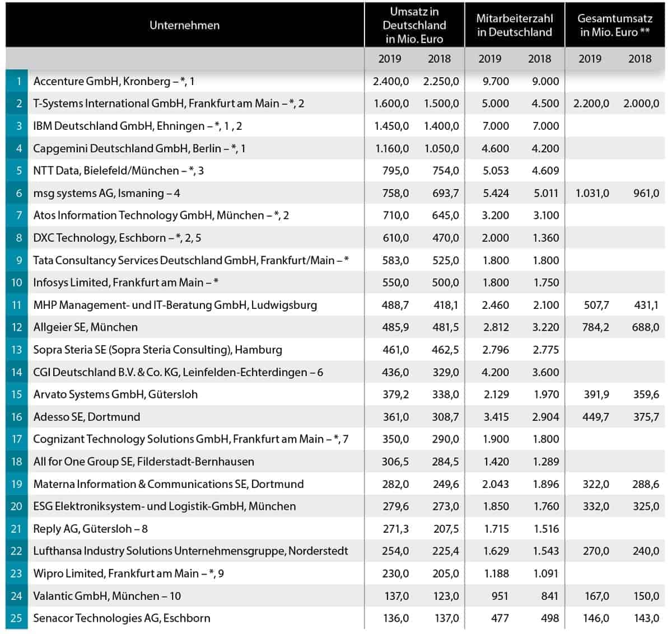Click Accenture's 2018 revenue value 2.250,0

(441, 81)
